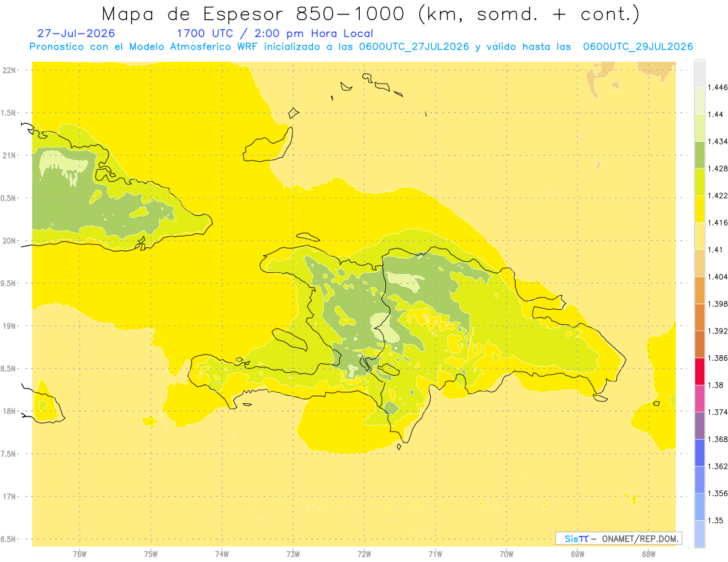Viewport: 728px width, 562px height.
Task: Select the bright yellow swatch between 1.416 and 1.422
Action: point(699,209)
